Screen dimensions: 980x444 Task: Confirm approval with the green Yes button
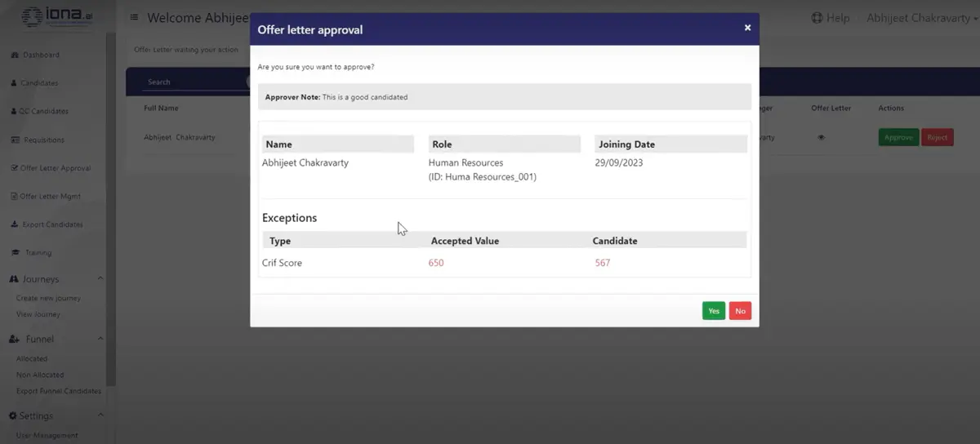(x=713, y=311)
